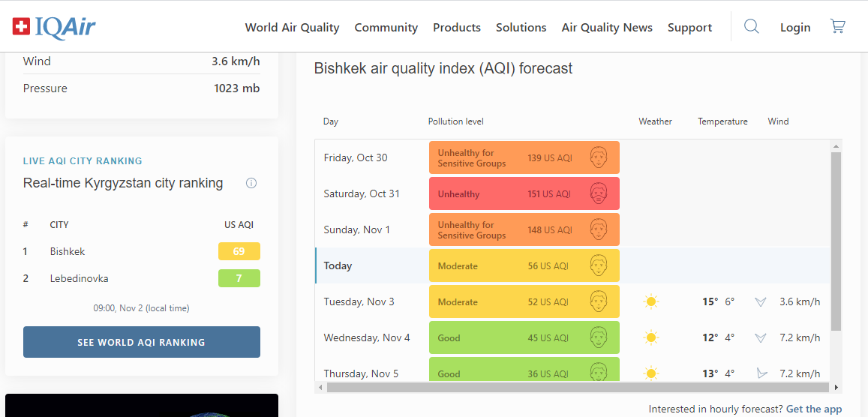
Task: Follow the Get the app link
Action: [x=813, y=409]
